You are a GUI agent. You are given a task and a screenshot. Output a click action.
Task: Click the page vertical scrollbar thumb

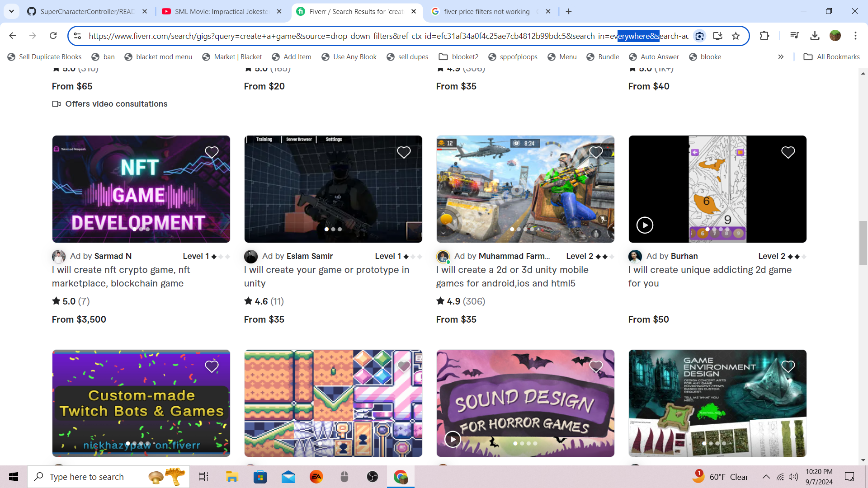(863, 243)
